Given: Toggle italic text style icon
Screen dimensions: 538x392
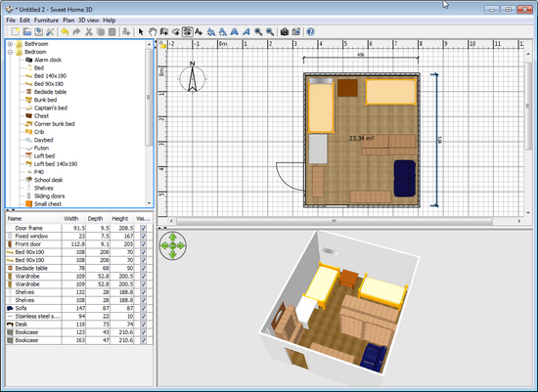Looking at the screenshot, I should [x=246, y=32].
